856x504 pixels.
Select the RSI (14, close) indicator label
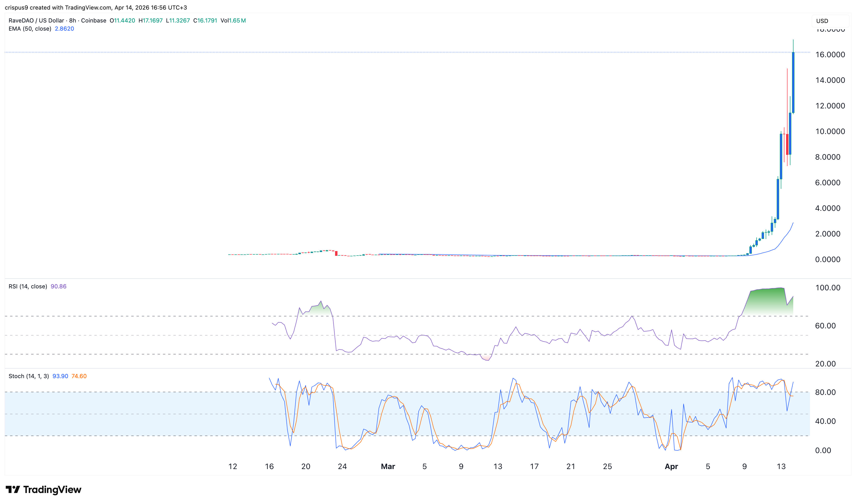pos(28,286)
